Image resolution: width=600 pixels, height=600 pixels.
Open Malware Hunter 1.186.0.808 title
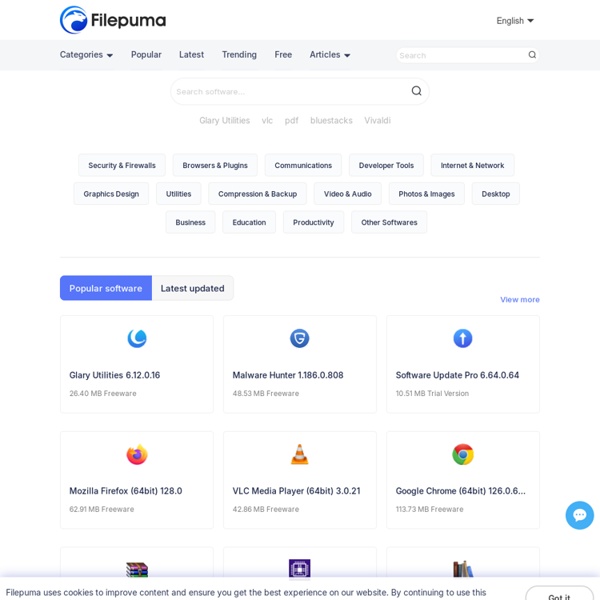coord(288,375)
